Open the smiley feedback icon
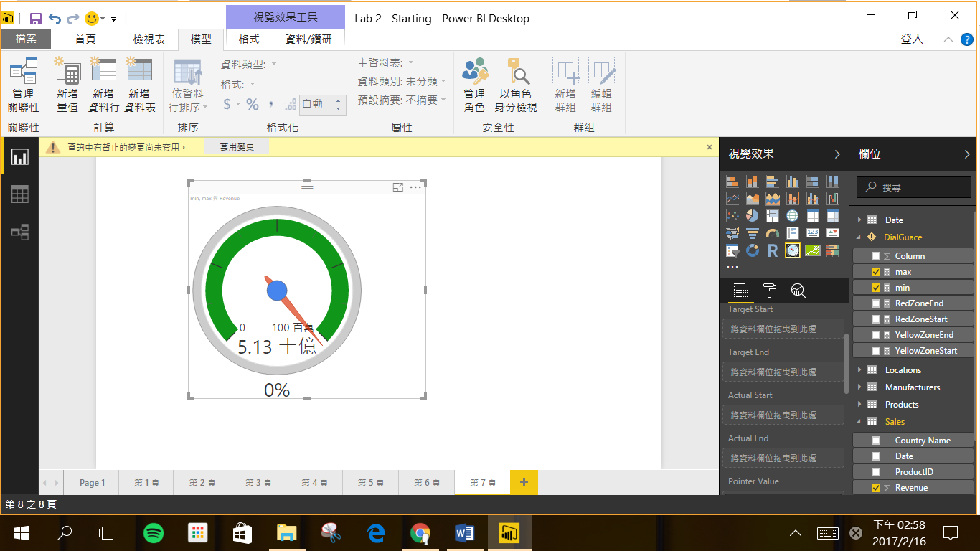Screen dimensions: 980x551 [92, 19]
